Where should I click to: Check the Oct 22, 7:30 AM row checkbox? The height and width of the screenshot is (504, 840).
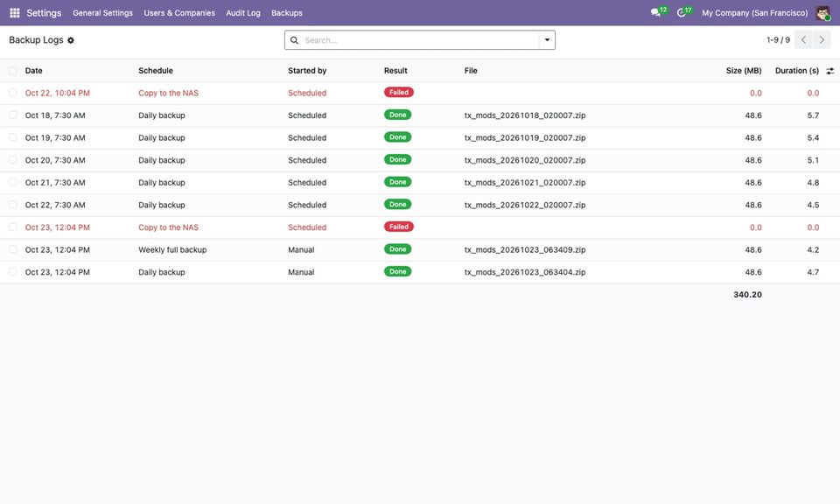[13, 205]
